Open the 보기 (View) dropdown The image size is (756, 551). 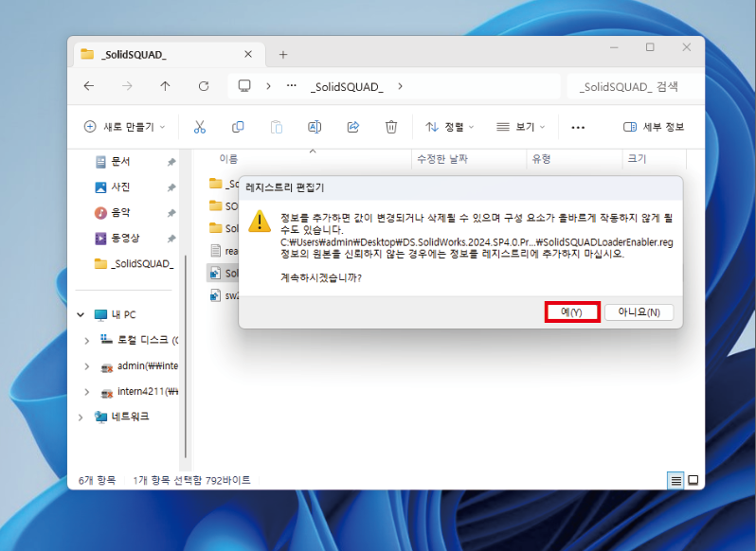tap(521, 127)
